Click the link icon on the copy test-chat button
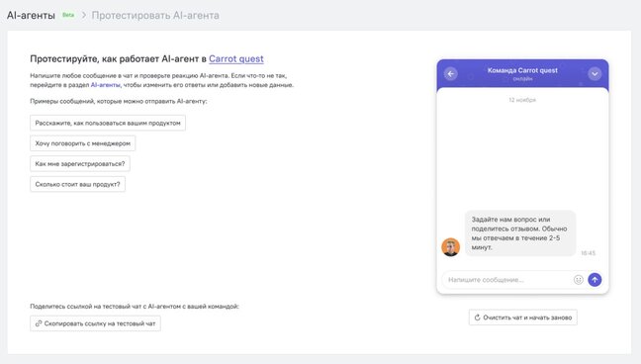This screenshot has height=364, width=641. pos(39,323)
